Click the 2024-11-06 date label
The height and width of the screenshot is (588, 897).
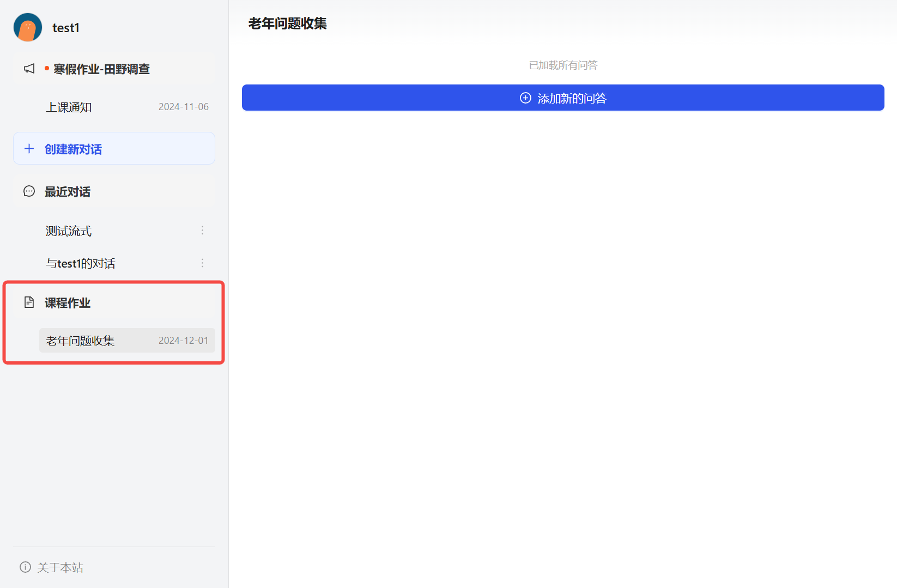184,107
